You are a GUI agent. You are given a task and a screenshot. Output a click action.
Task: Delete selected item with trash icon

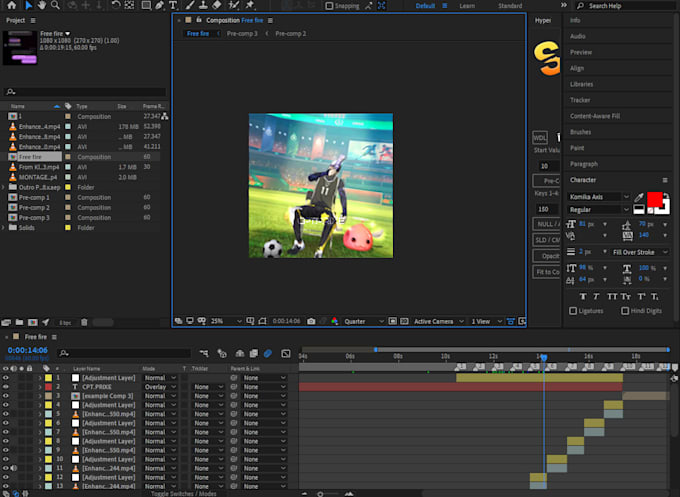84,322
